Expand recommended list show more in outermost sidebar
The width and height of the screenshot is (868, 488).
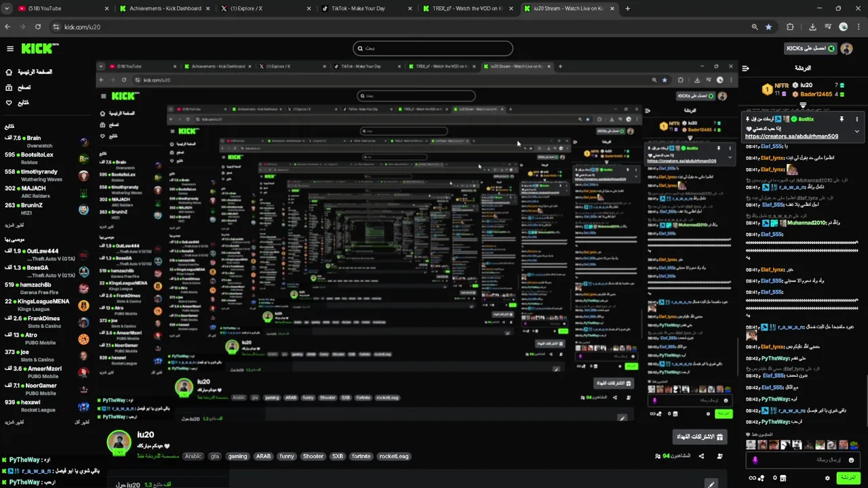click(x=14, y=422)
